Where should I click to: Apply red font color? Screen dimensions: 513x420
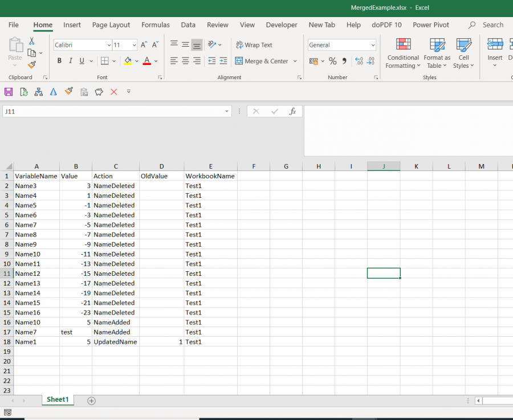(147, 61)
